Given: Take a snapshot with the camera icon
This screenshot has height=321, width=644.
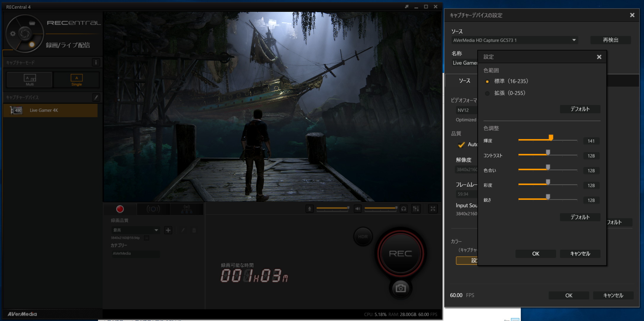Looking at the screenshot, I should [401, 288].
